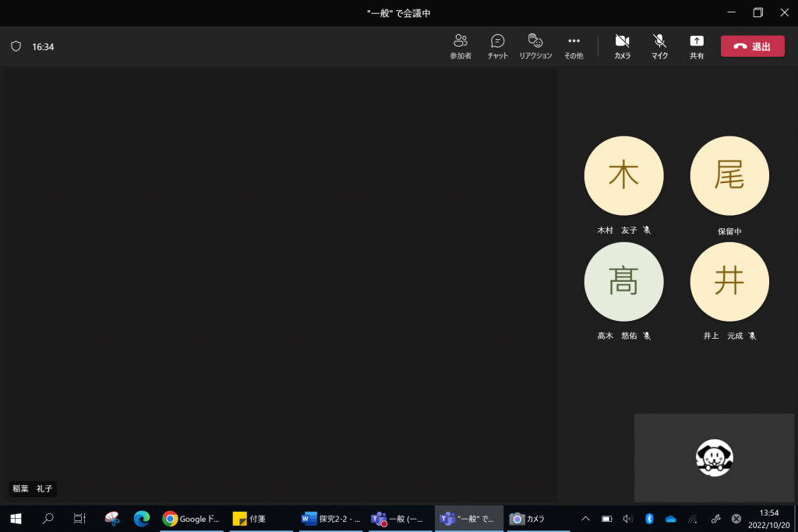Viewport: 798px width, 532px height.
Task: Leave the meeting with 退出 button
Action: [752, 47]
